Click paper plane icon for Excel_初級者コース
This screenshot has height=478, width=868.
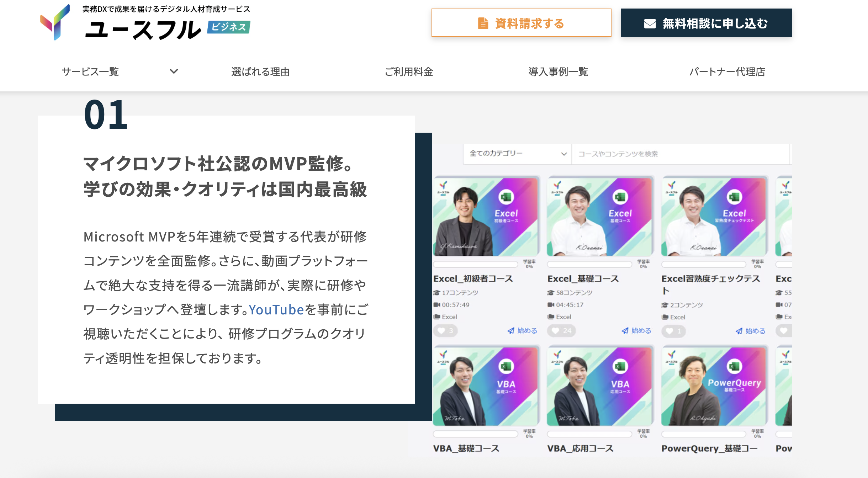(x=511, y=331)
